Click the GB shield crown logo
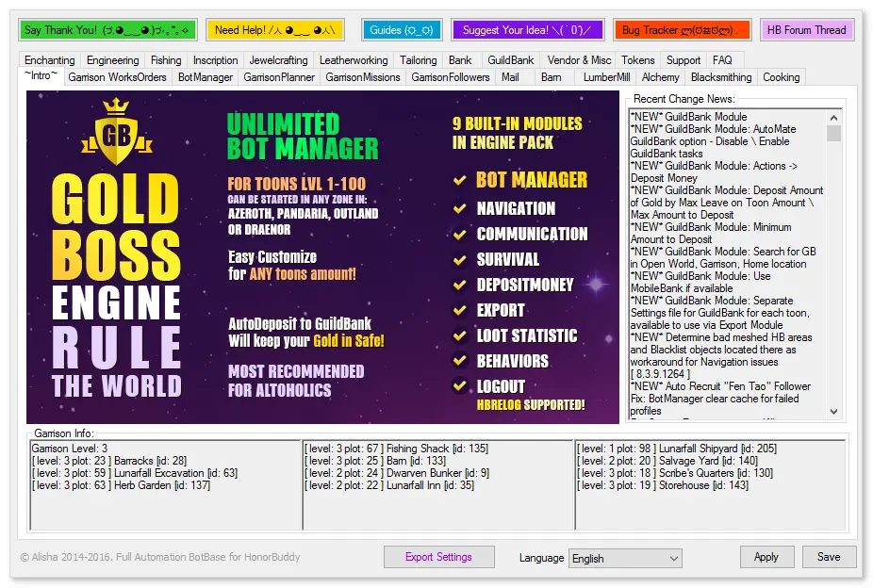The width and height of the screenshot is (873, 588). pos(116,131)
